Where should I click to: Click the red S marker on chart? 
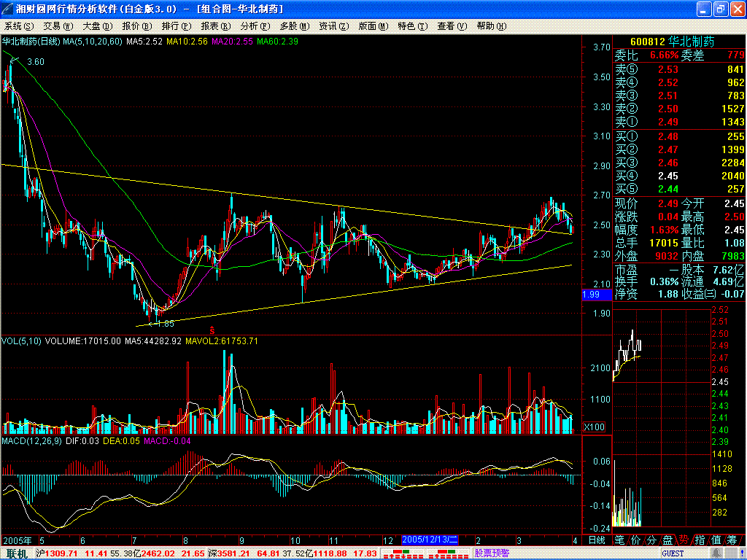coord(212,330)
